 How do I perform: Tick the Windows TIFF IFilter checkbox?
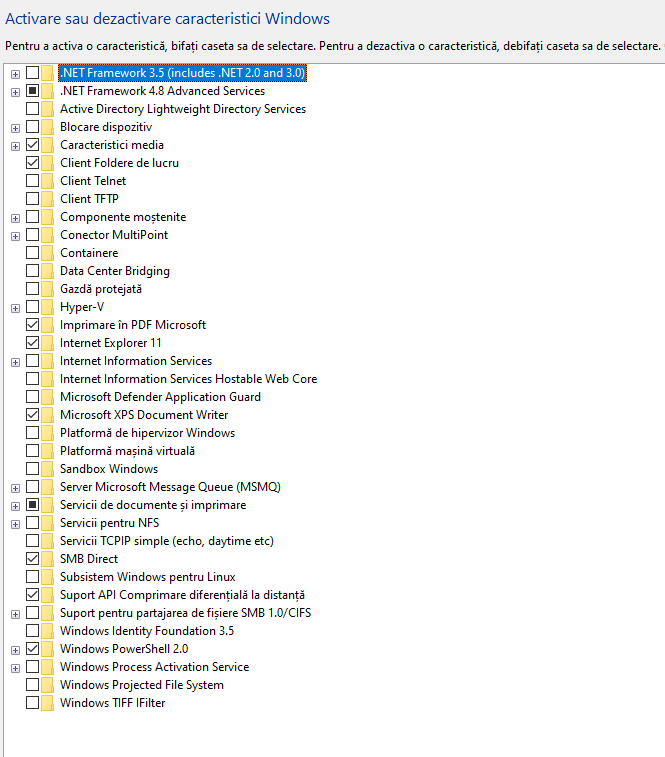(32, 702)
